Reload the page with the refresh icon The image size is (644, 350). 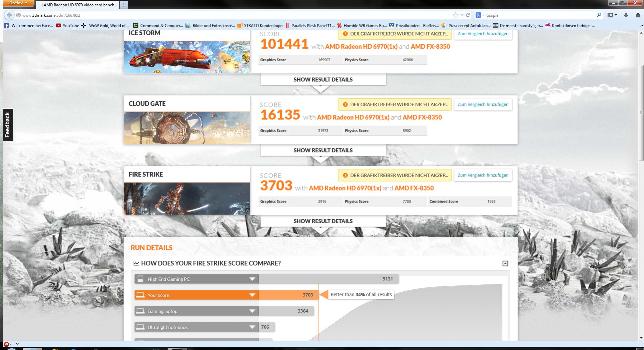[x=468, y=15]
